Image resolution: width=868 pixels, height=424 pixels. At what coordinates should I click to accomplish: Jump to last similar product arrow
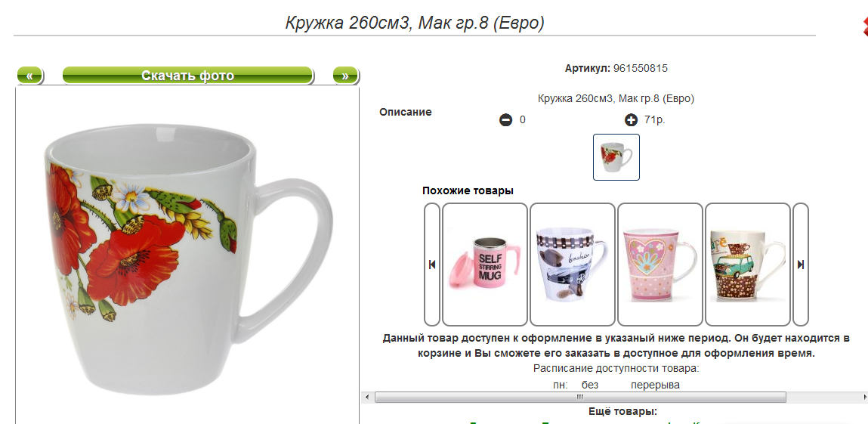(x=801, y=265)
